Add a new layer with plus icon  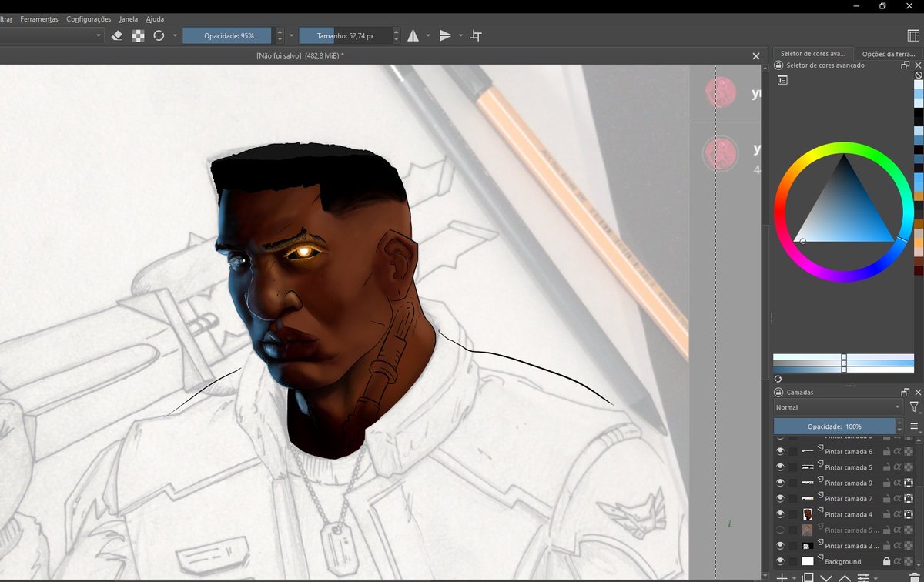pos(782,577)
